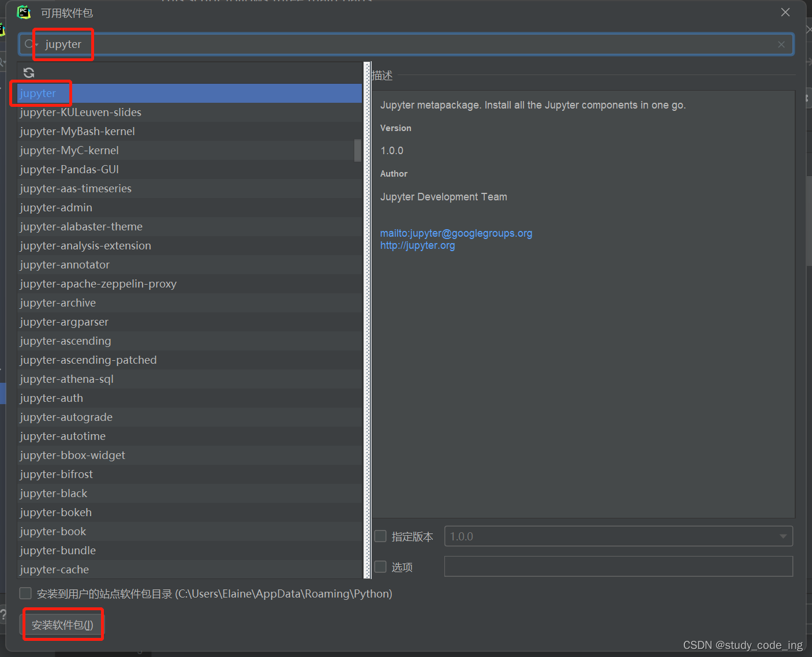Toggle install to user's site packages directory
The image size is (812, 657).
pyautogui.click(x=25, y=593)
